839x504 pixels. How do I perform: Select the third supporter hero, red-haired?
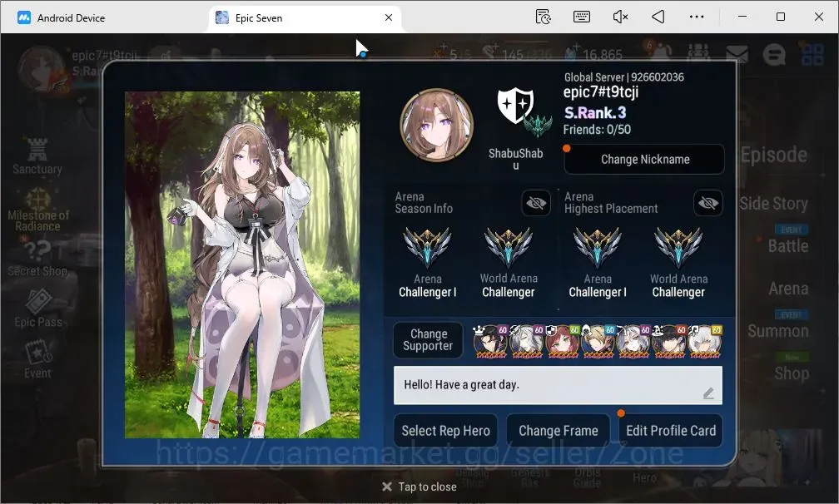(x=562, y=342)
